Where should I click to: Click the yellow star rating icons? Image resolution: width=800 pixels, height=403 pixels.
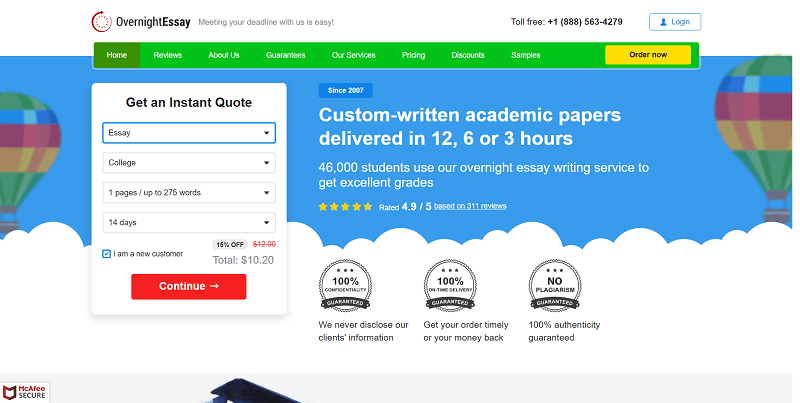tap(345, 207)
